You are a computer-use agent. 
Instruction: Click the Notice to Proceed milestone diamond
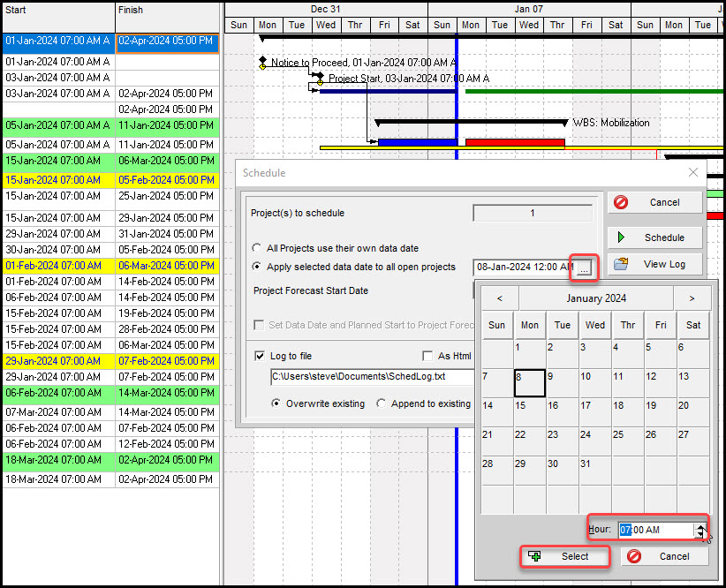pos(263,62)
